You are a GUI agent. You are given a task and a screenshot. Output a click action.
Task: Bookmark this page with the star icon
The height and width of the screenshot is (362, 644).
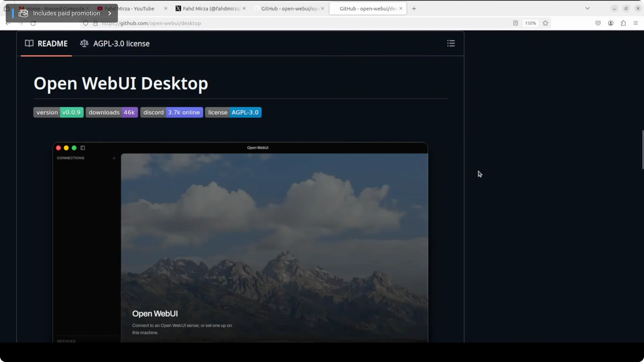tap(545, 23)
